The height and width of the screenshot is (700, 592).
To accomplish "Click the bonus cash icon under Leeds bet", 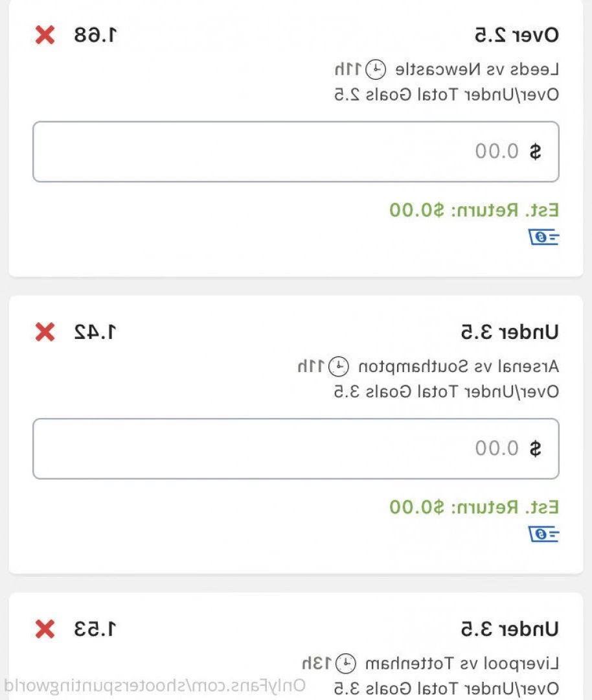I will [x=543, y=237].
